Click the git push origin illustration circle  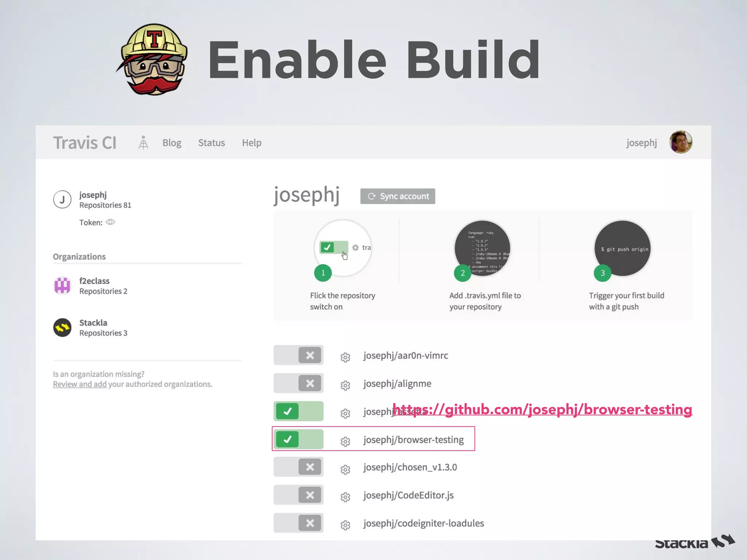click(623, 249)
